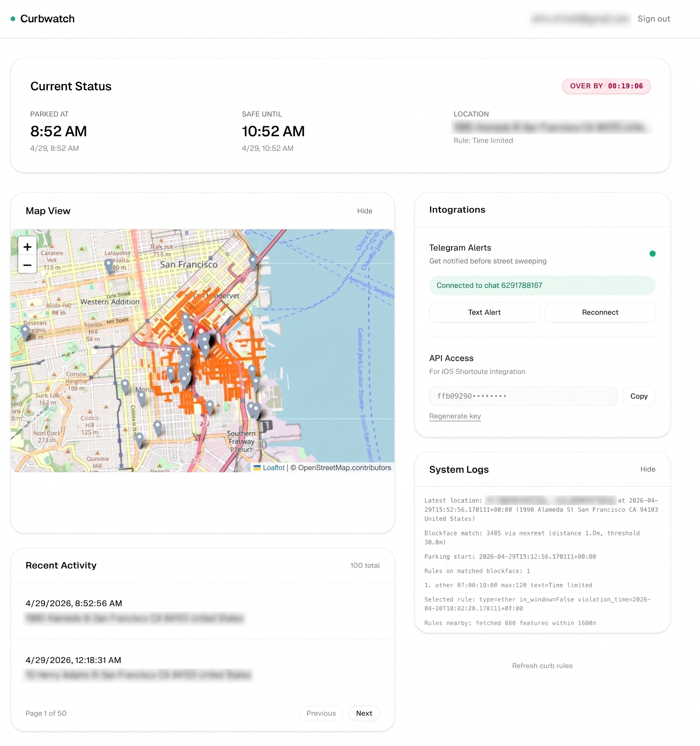This screenshot has width=700, height=746.
Task: Reconnect Telegram alerts
Action: pyautogui.click(x=600, y=312)
